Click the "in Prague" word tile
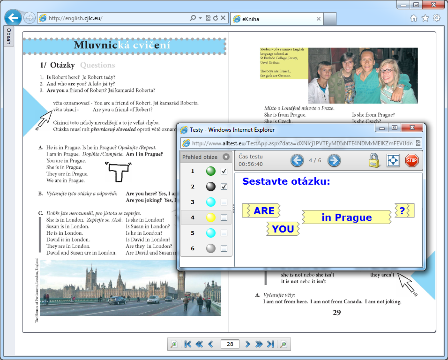 click(x=347, y=217)
